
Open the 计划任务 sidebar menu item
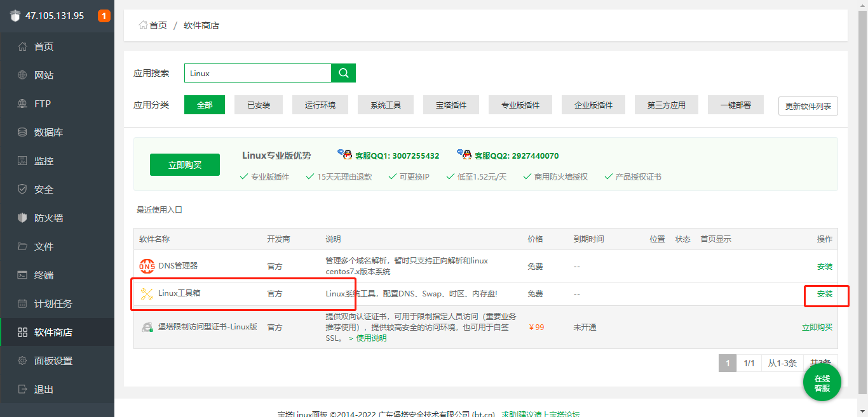point(57,303)
